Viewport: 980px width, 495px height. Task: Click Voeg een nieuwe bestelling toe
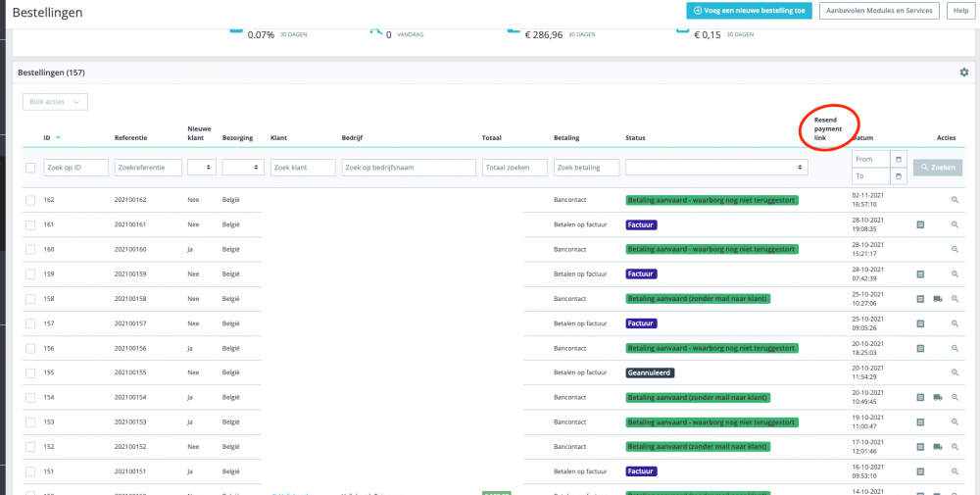[x=749, y=11]
